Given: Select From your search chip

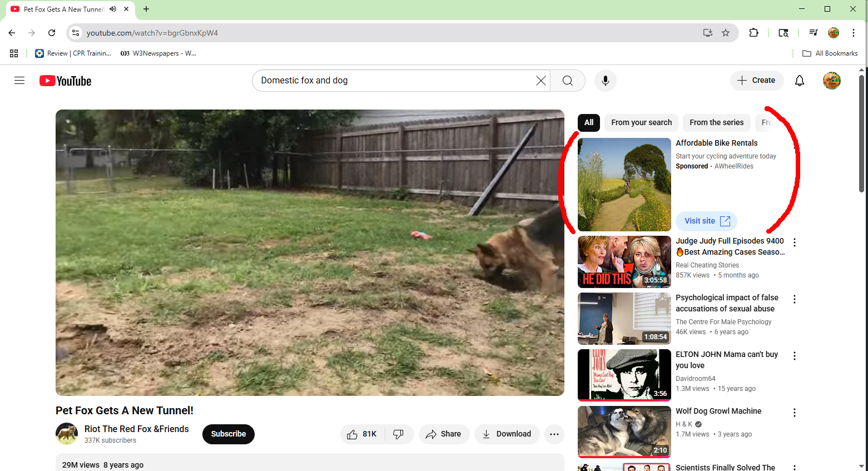Looking at the screenshot, I should click(642, 122).
